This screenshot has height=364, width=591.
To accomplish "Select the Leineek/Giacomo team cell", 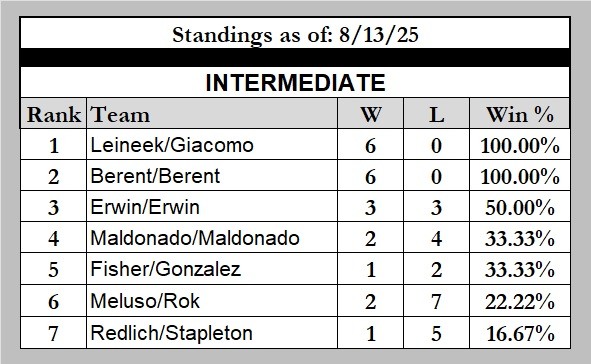I will point(212,145).
